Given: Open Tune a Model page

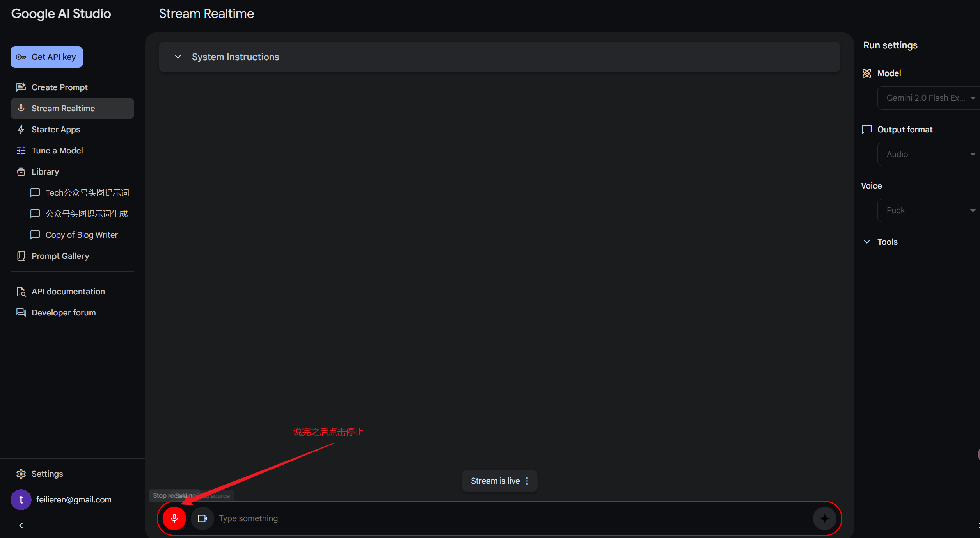Looking at the screenshot, I should click(57, 151).
